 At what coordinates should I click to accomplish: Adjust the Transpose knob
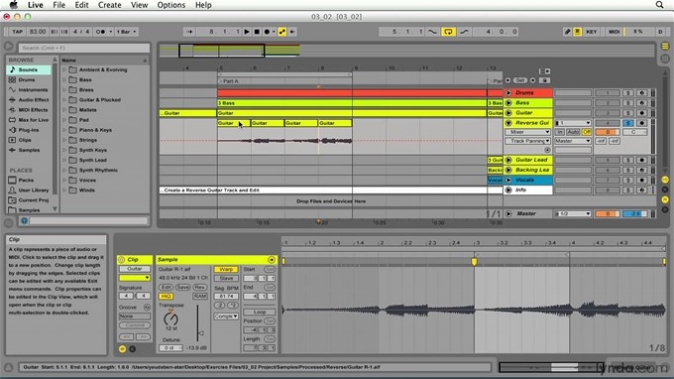click(171, 318)
